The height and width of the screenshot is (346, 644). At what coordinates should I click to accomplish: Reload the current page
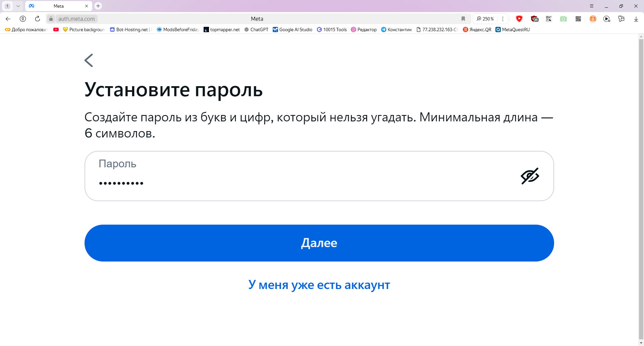[37, 19]
